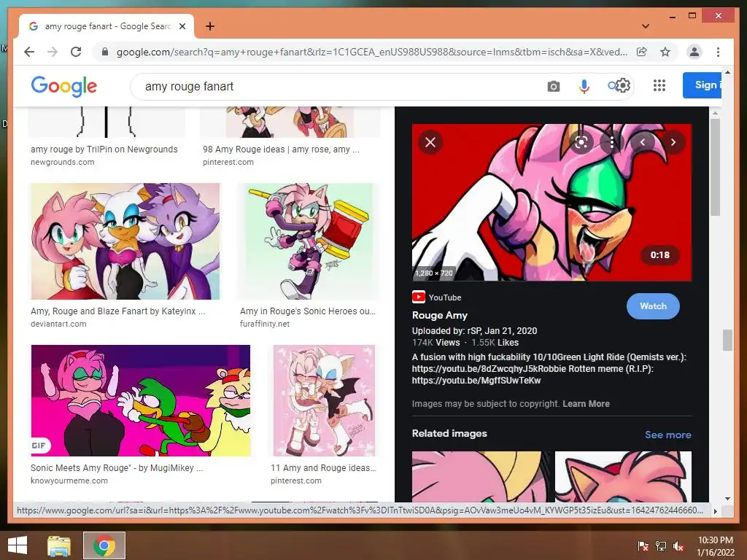This screenshot has height=560, width=747.
Task: Open Amy in Rouge's Sonic Heroes thumbnail
Action: (309, 241)
